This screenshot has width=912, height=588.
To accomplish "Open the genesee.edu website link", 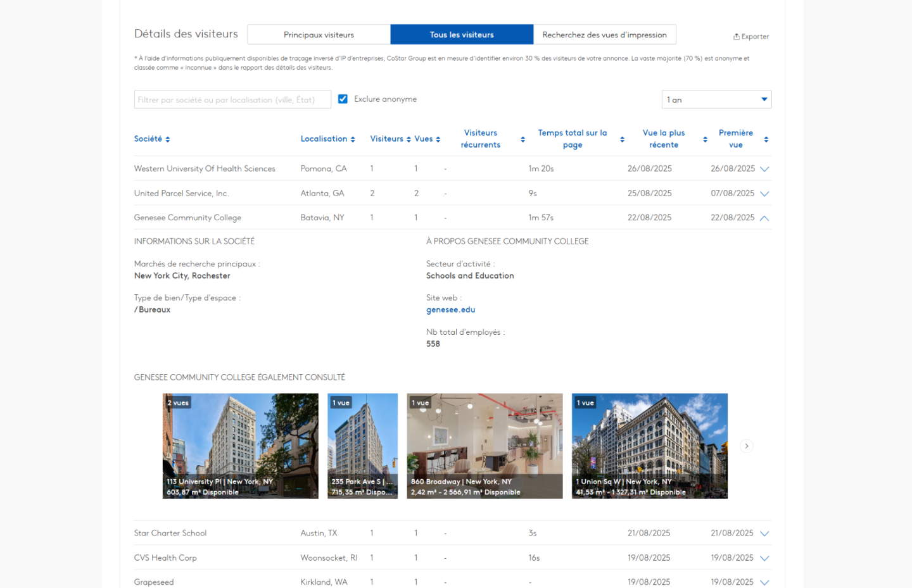I will coord(450,310).
